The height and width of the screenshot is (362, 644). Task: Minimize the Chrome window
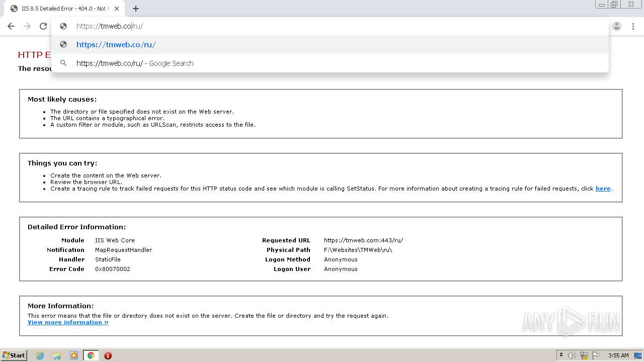coord(601,4)
